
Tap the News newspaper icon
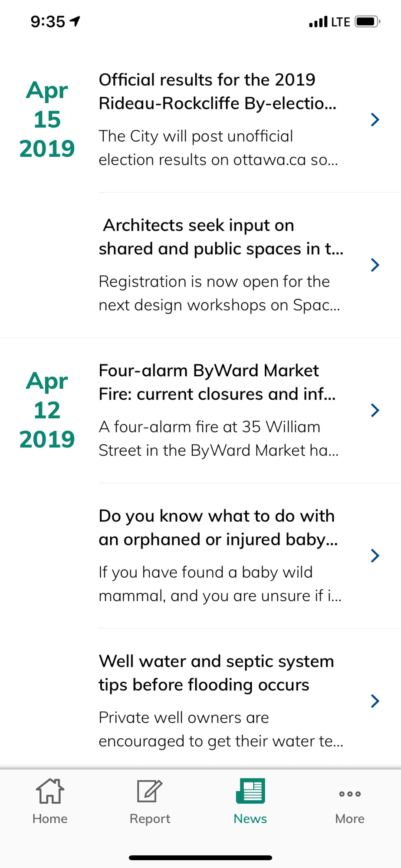pyautogui.click(x=250, y=791)
